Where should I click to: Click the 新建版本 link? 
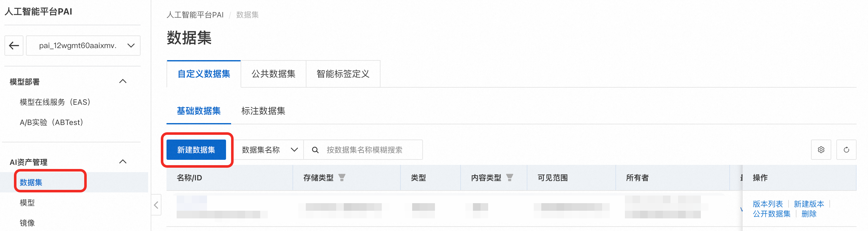tap(809, 204)
